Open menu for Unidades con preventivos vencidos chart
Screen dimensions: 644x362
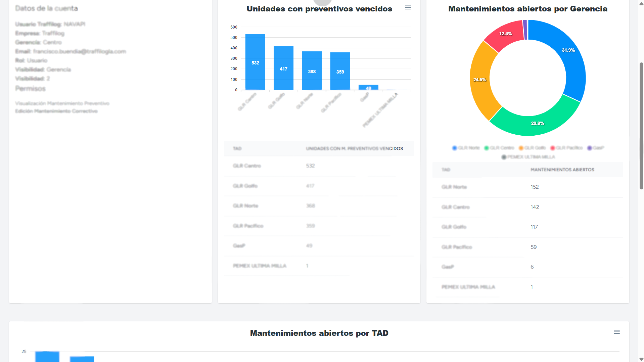(x=408, y=8)
